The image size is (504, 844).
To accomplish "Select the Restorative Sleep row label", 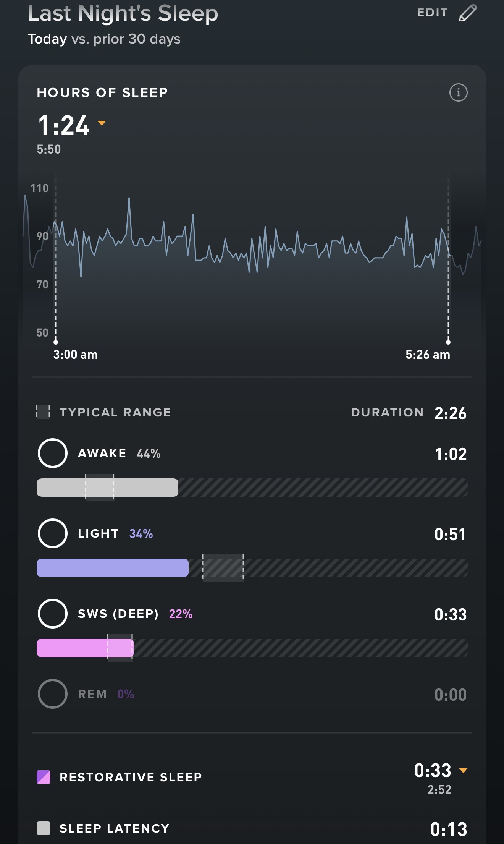I will pos(131,777).
